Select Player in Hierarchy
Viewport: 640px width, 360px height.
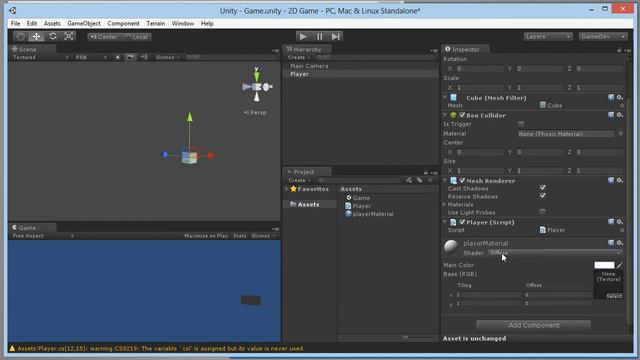pyautogui.click(x=299, y=74)
